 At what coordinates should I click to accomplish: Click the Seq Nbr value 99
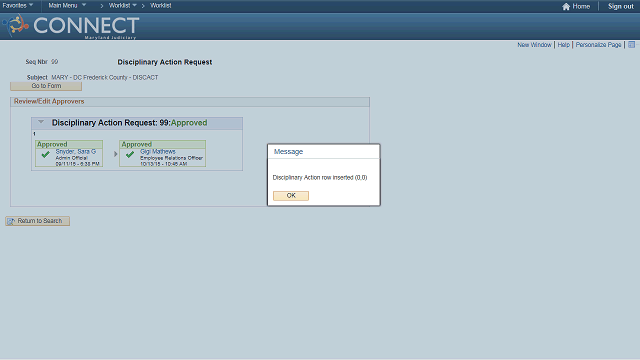click(54, 62)
